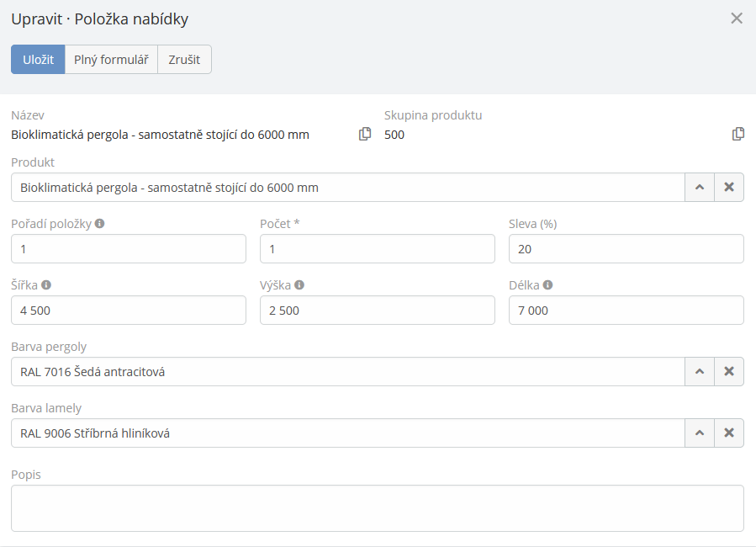The width and height of the screenshot is (756, 547).
Task: Expand the Produkt dropdown list
Action: click(x=700, y=188)
